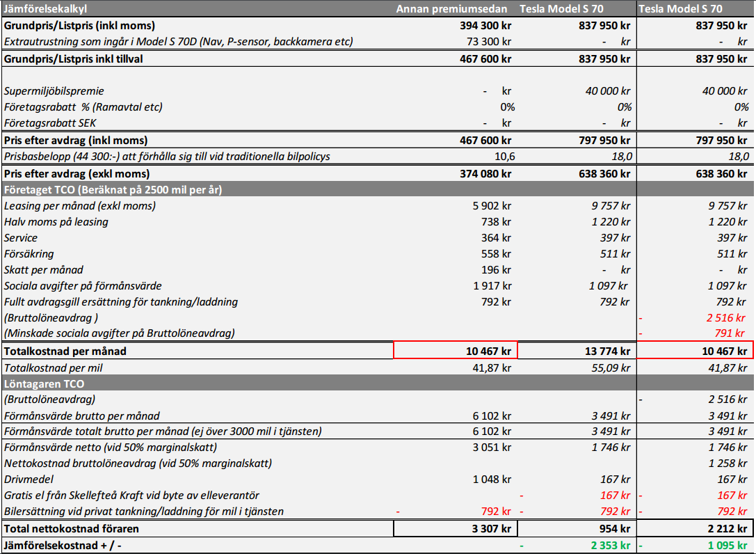Click the 'Drivmedel' row label
Viewport: 756px width, 554px height.
point(29,480)
